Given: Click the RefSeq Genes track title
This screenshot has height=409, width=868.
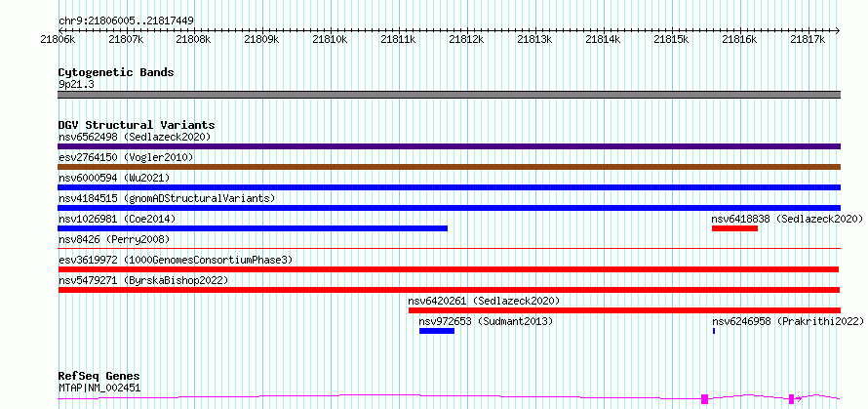Looking at the screenshot, I should [x=99, y=377].
